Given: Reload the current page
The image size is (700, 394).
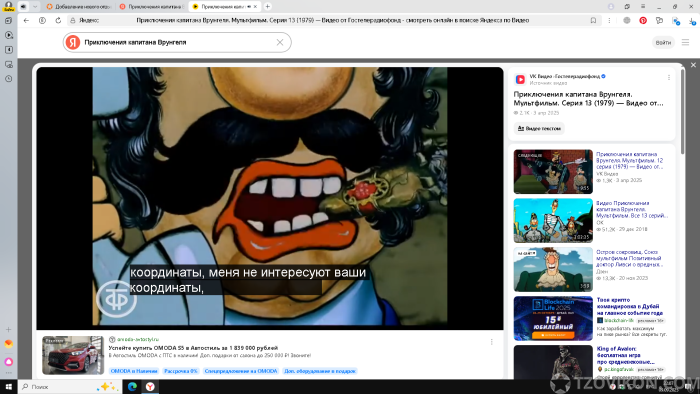Looking at the screenshot, I should pyautogui.click(x=58, y=20).
